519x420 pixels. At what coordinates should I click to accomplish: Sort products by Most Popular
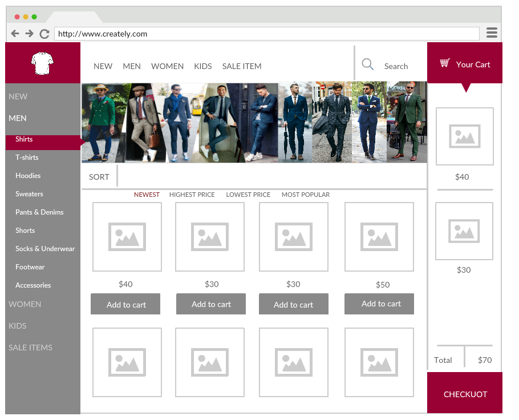(x=305, y=195)
